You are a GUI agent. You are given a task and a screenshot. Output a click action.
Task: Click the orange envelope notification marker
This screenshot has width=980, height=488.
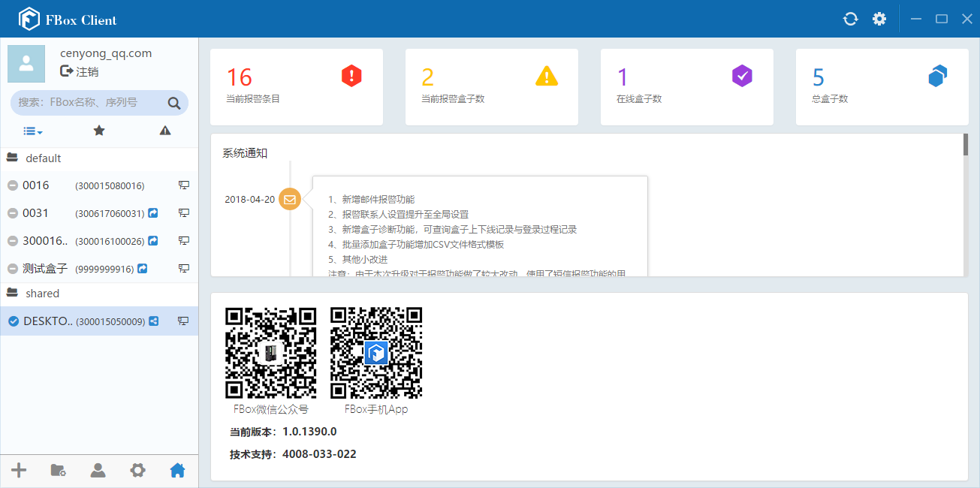pos(290,200)
